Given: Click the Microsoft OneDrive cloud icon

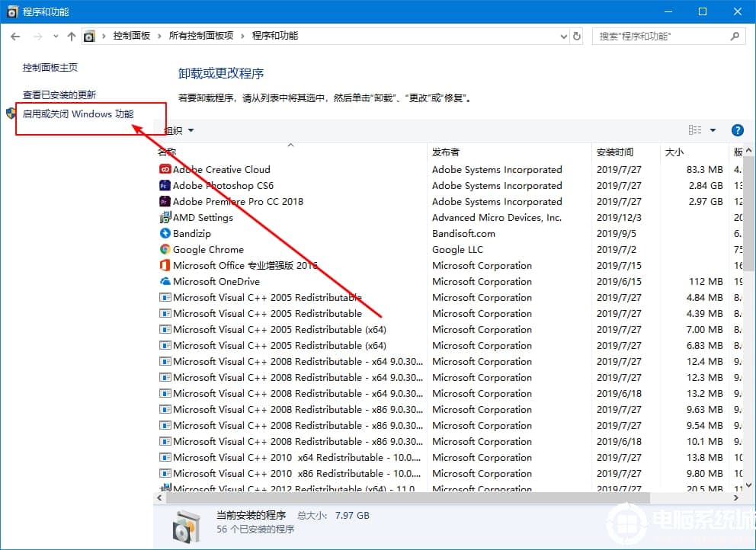Looking at the screenshot, I should [165, 281].
